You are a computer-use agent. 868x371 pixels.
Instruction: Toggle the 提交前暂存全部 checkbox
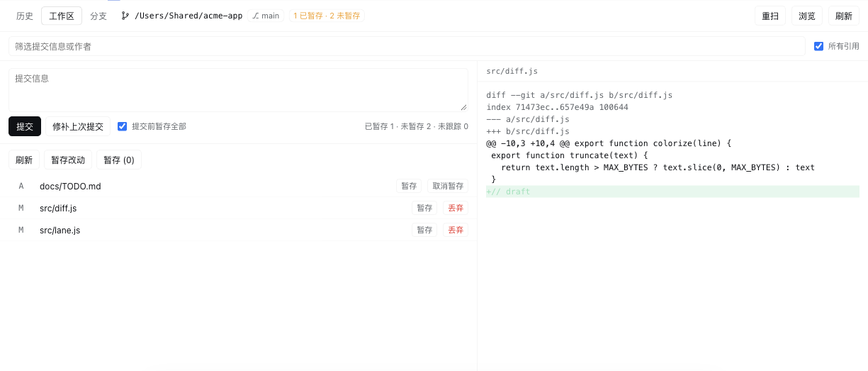coord(122,126)
